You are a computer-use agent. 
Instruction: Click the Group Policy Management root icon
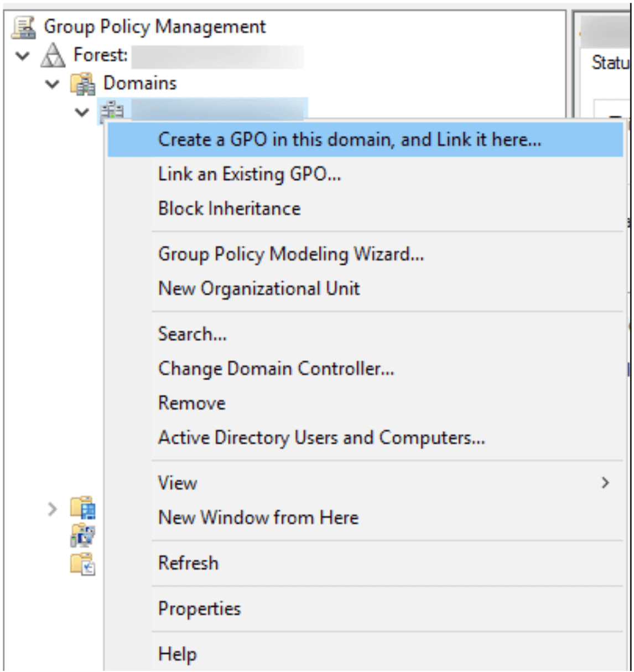tap(24, 27)
